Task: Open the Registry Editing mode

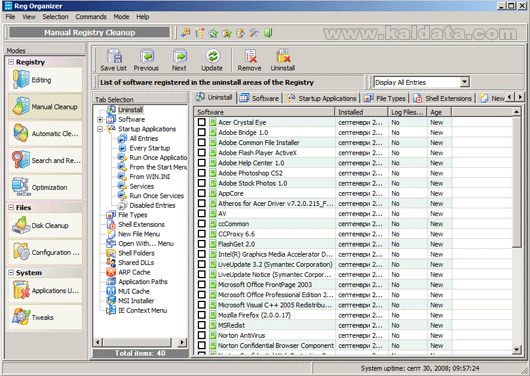Action: [x=45, y=79]
